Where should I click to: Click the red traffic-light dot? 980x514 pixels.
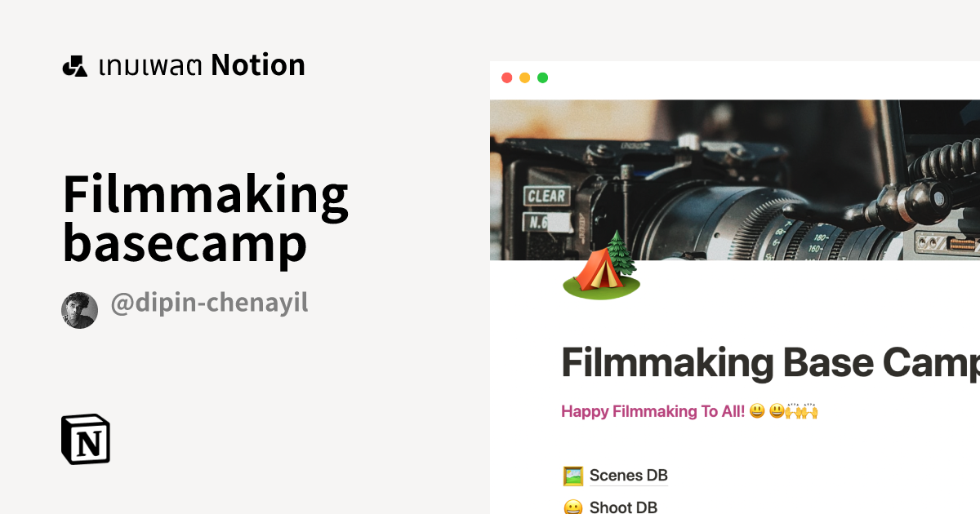click(x=507, y=78)
